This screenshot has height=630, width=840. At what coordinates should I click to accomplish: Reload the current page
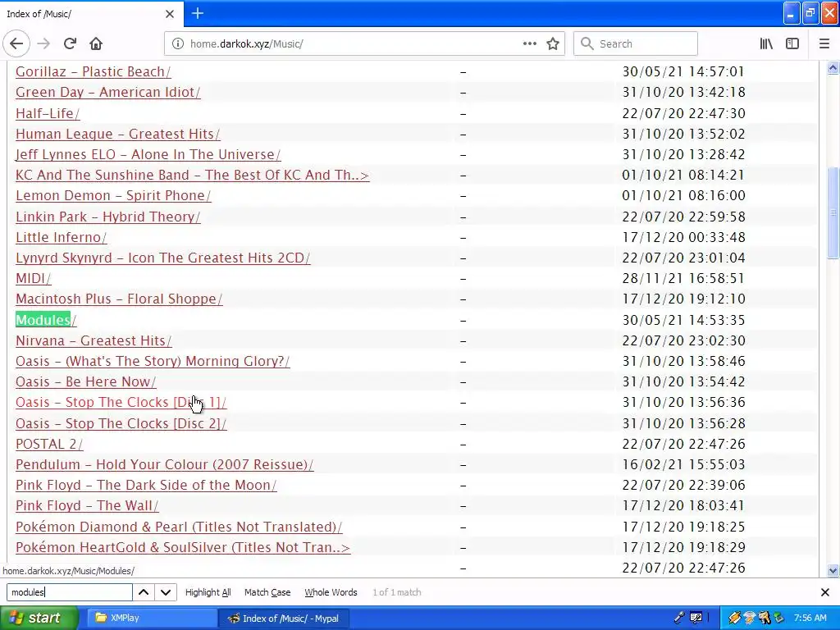pos(70,44)
